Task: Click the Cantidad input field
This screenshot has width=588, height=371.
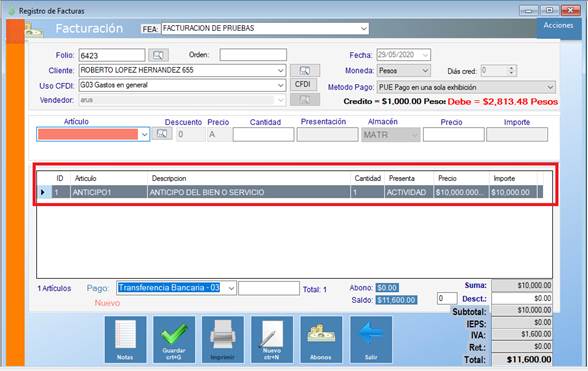Action: click(x=263, y=134)
